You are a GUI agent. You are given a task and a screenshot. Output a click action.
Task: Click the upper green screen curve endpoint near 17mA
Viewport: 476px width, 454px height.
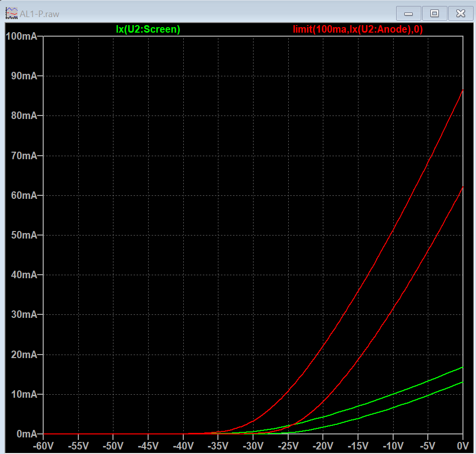point(462,367)
